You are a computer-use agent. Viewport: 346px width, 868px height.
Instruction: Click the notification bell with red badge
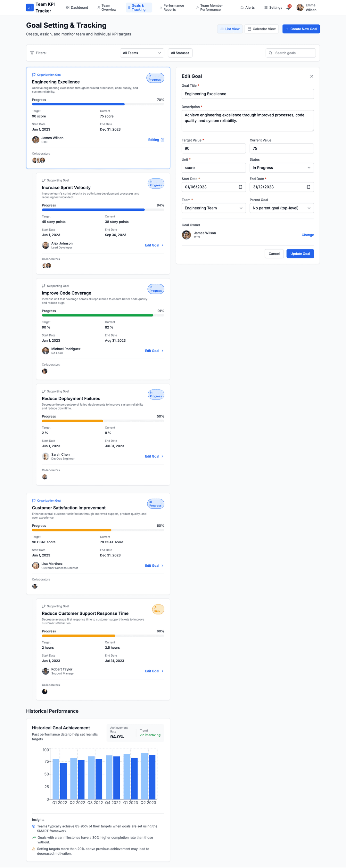288,7
